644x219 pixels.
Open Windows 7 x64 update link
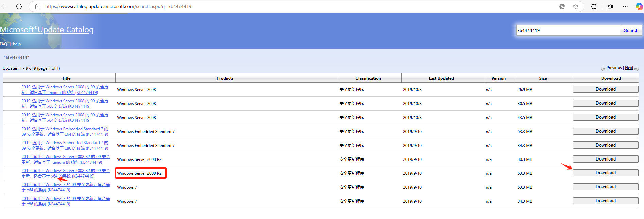click(x=66, y=187)
